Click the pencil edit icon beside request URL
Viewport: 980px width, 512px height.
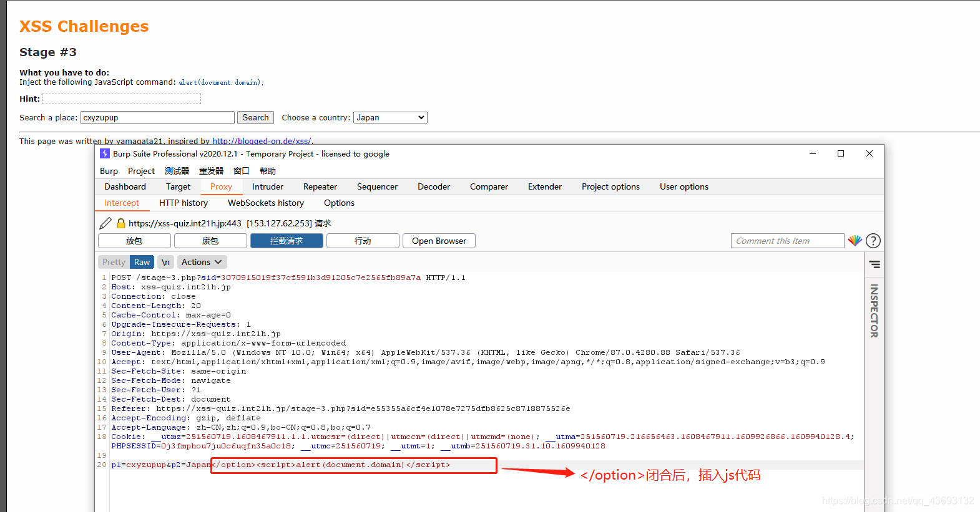pyautogui.click(x=105, y=223)
